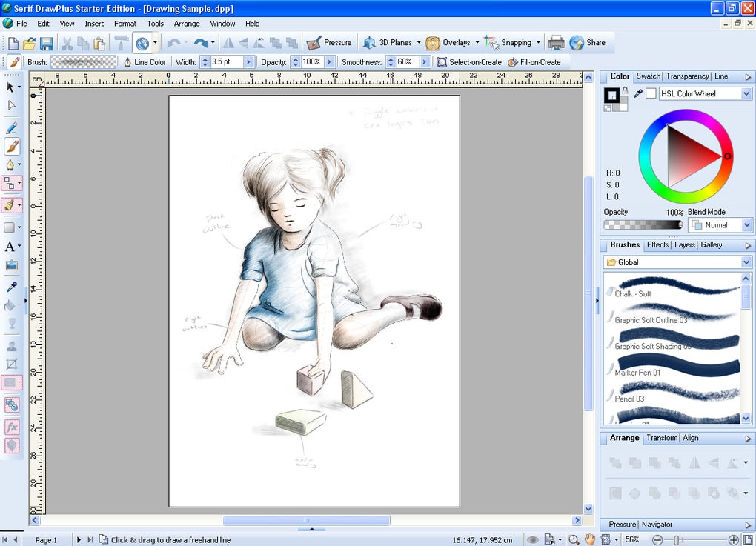Viewport: 756px width, 546px height.
Task: Select the Pan hand tool
Action: tap(590, 540)
